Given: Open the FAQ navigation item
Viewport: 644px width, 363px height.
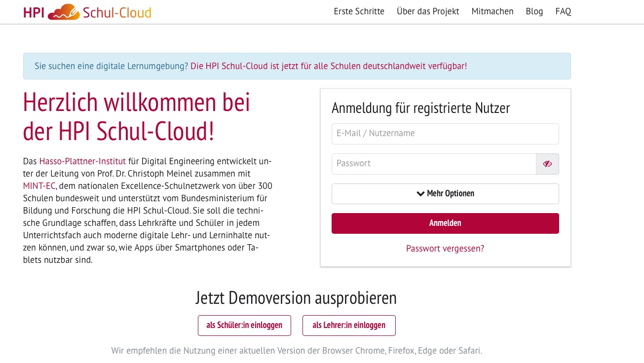Looking at the screenshot, I should tap(563, 11).
